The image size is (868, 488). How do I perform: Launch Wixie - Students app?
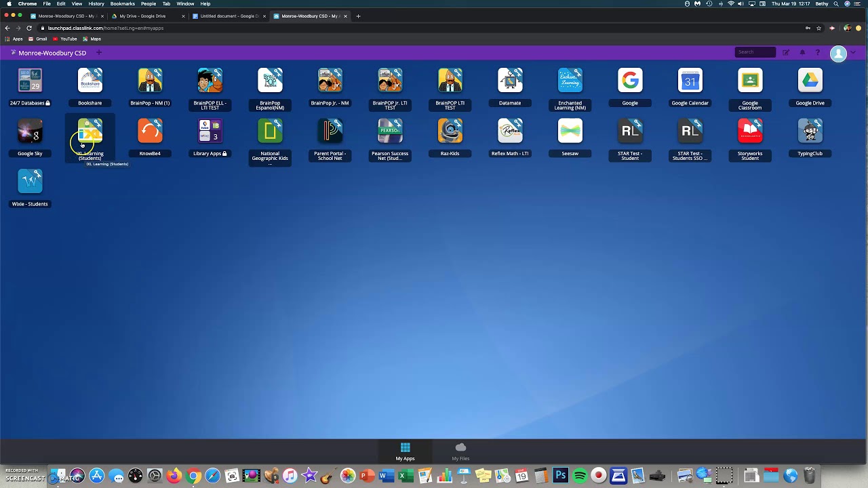click(30, 182)
